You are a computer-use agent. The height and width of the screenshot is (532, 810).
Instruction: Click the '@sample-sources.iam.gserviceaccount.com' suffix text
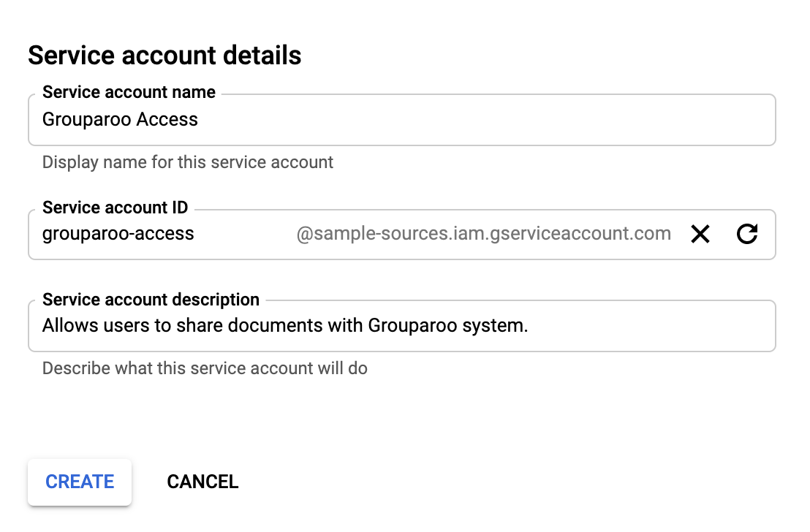(x=483, y=233)
